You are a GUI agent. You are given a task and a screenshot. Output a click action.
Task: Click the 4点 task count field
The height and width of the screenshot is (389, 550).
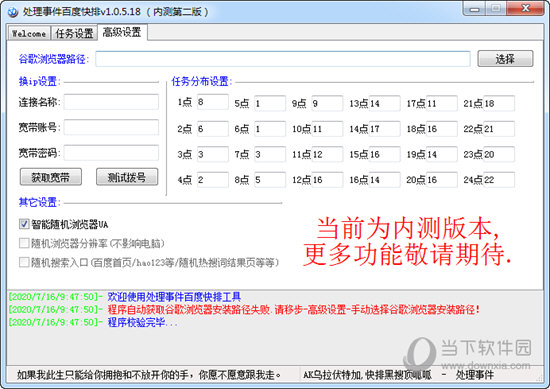(x=213, y=180)
